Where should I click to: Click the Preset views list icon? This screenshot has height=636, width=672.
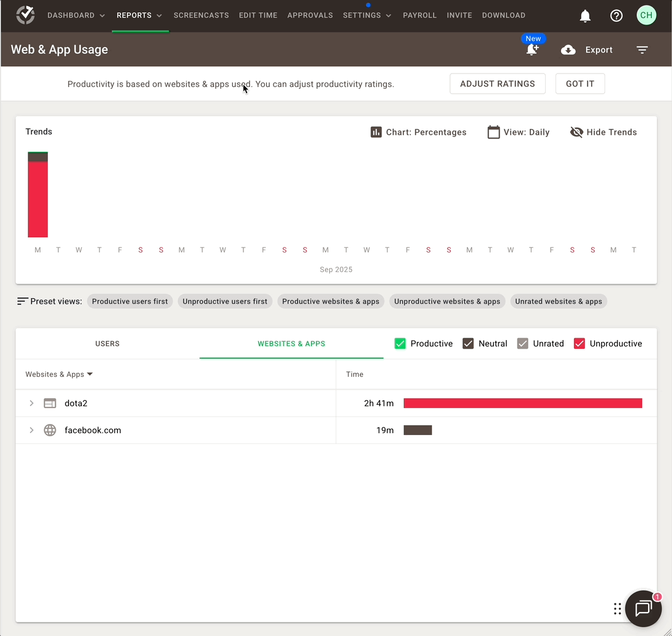tap(22, 301)
